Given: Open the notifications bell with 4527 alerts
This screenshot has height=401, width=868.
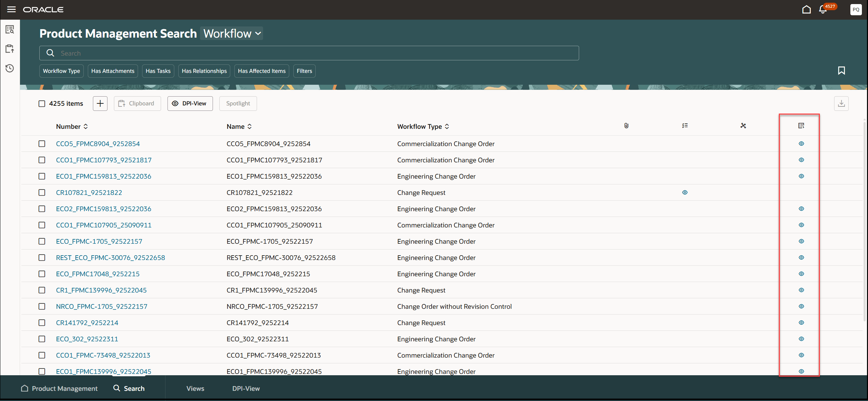Looking at the screenshot, I should point(823,9).
